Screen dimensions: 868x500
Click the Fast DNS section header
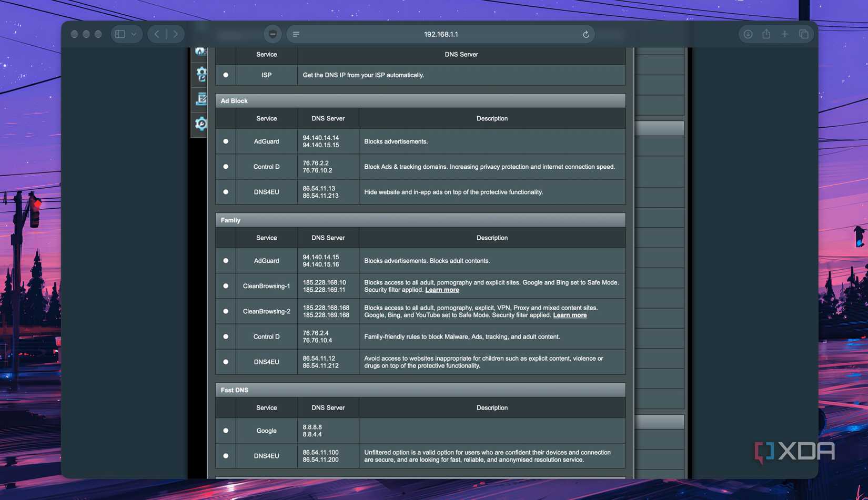[420, 390]
